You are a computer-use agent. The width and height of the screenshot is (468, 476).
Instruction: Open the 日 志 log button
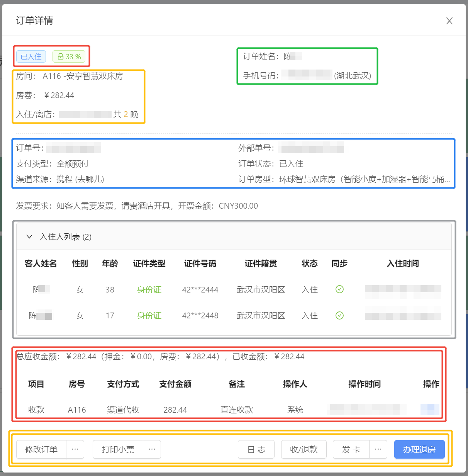click(256, 449)
